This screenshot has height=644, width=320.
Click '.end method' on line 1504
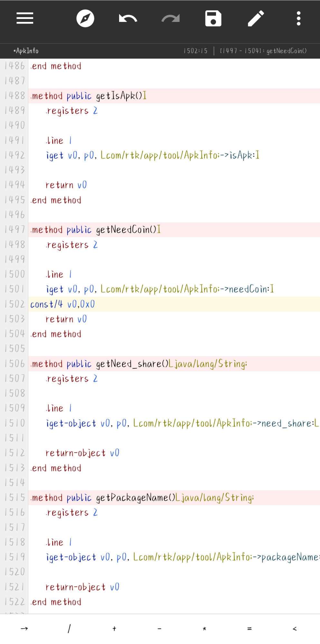click(56, 334)
